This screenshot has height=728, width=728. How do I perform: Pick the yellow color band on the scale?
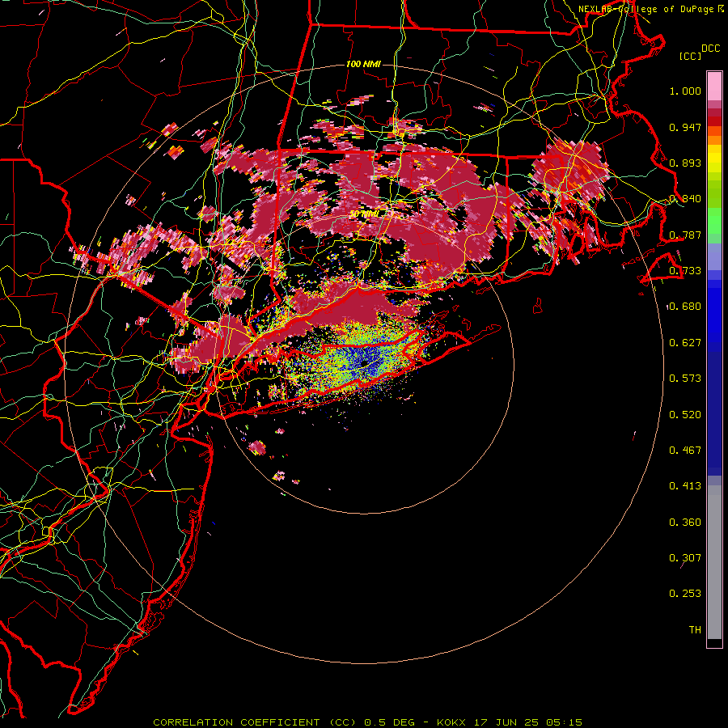pos(714,159)
